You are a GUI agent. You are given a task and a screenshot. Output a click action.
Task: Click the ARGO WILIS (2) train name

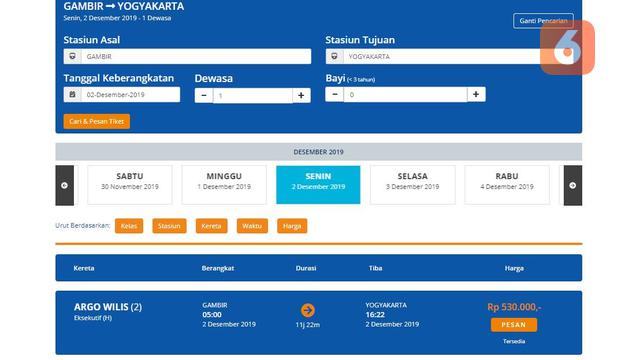[x=108, y=307]
